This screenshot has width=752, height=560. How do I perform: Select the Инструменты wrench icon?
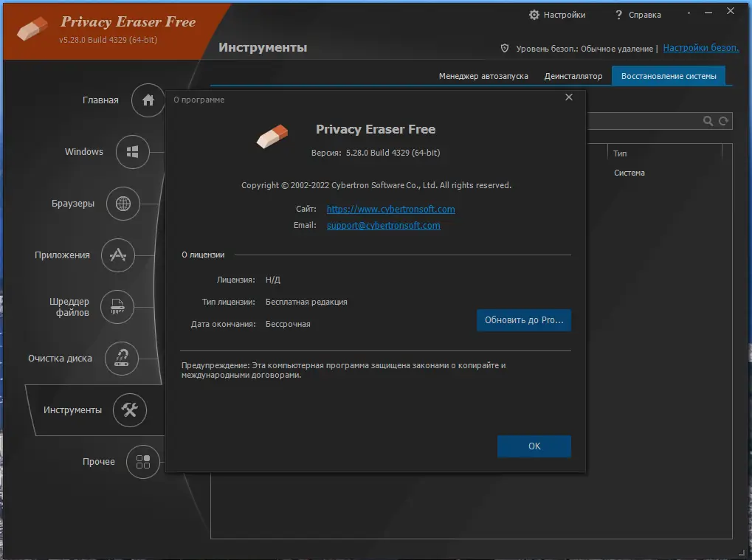point(129,410)
